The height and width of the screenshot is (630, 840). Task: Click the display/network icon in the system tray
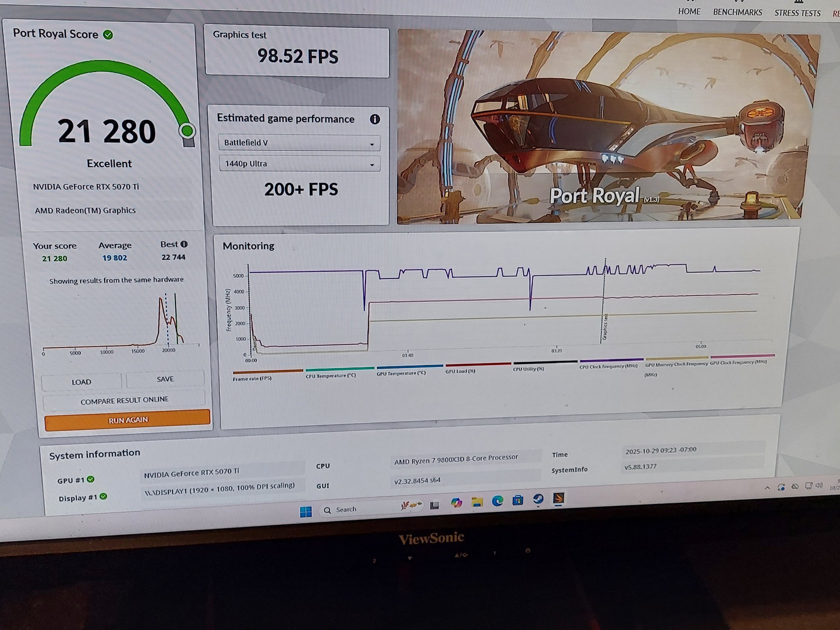(808, 486)
